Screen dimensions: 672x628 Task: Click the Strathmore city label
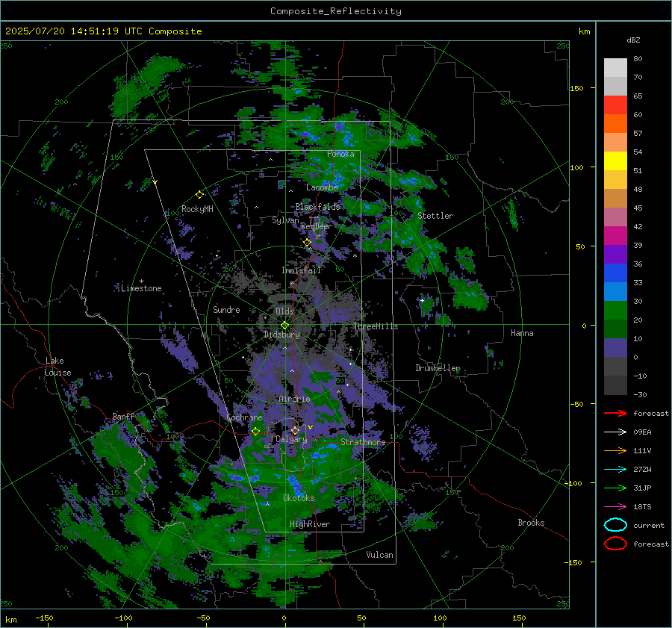coord(363,442)
